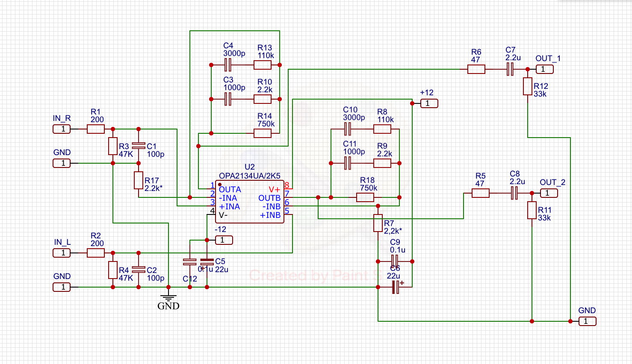Select the R6 47 ohm resistor

[x=476, y=69]
